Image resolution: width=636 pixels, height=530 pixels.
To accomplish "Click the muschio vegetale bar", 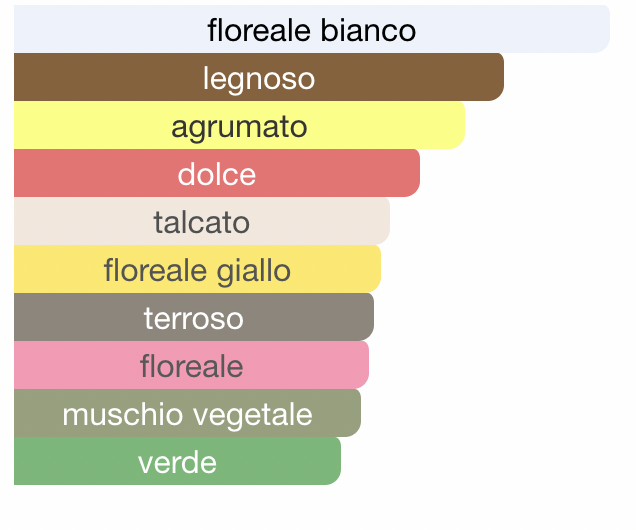I will point(187,413).
